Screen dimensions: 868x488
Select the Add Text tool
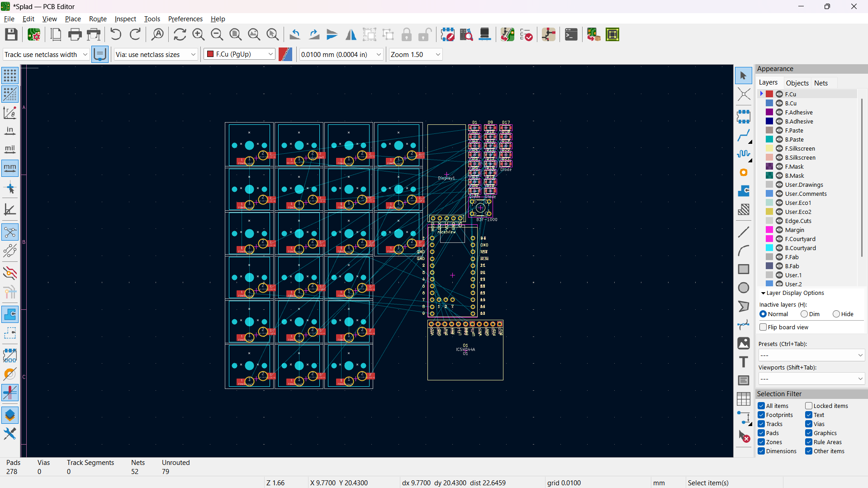tap(743, 362)
